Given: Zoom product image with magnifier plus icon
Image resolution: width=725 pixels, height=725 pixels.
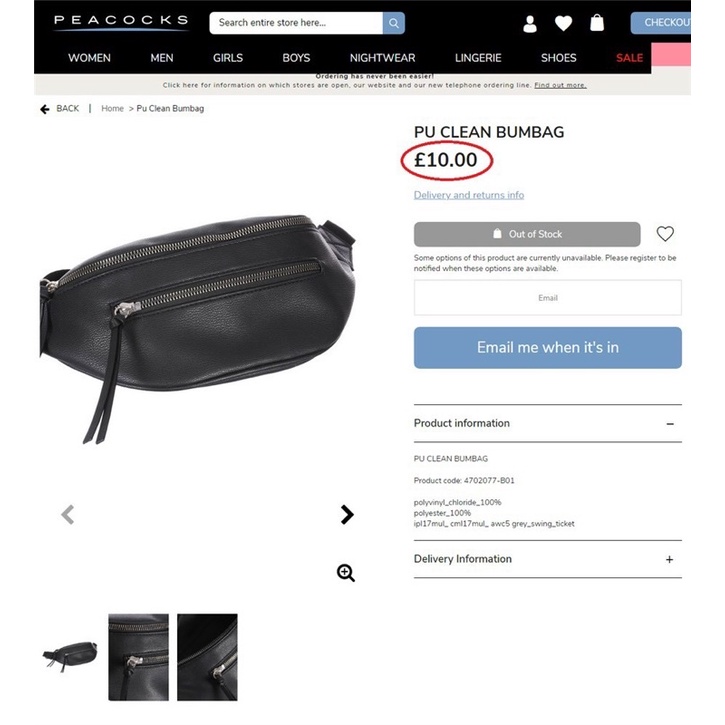Looking at the screenshot, I should (345, 572).
